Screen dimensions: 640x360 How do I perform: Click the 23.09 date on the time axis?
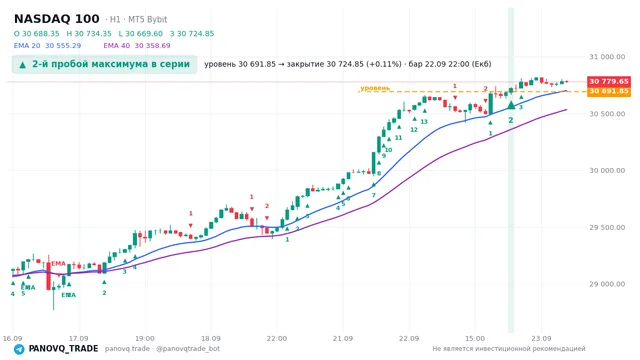click(541, 338)
